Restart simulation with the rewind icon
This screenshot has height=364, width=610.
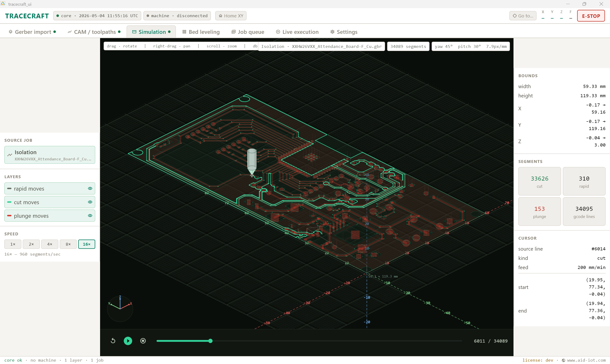click(113, 341)
